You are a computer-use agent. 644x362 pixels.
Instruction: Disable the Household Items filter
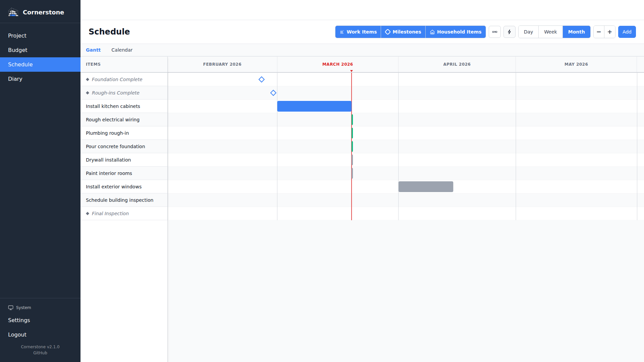click(455, 32)
